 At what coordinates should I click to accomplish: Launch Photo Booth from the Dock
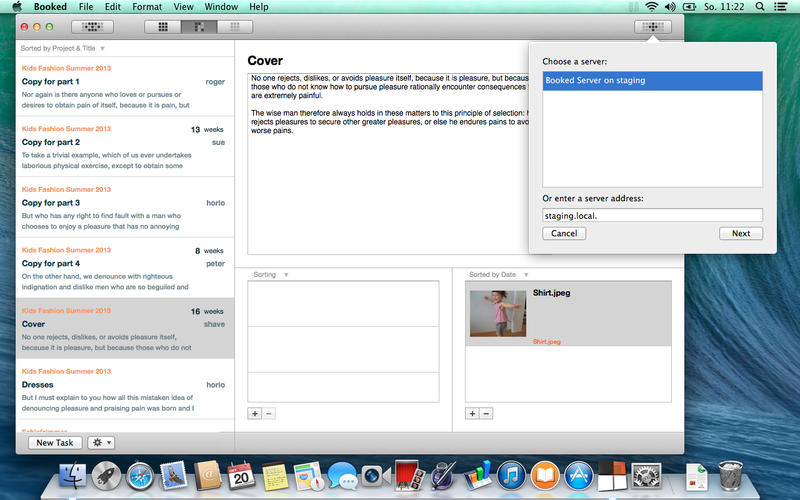click(x=409, y=477)
